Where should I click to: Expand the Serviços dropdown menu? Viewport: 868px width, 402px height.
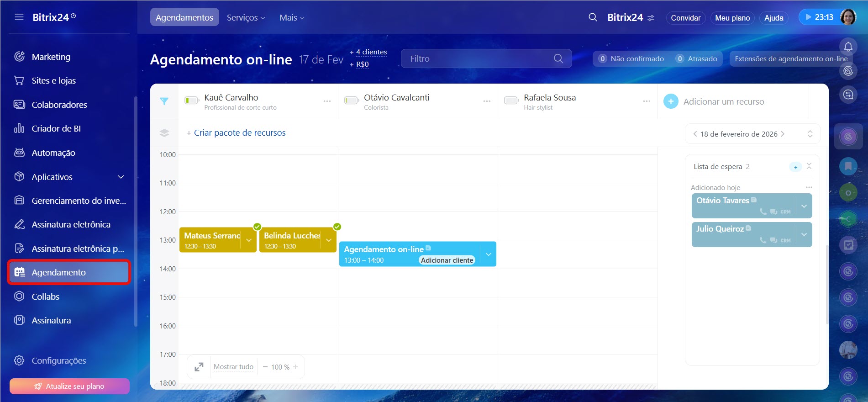(246, 18)
